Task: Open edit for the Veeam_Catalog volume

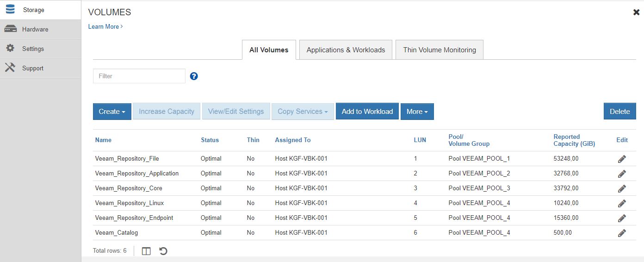Action: 622,233
